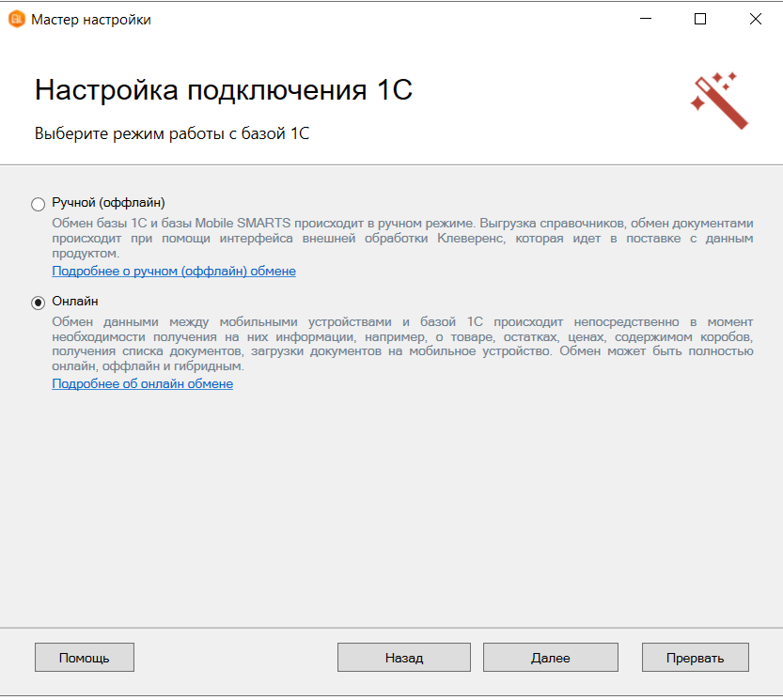The image size is (783, 700).
Task: Click the offline mode description paragraph
Action: click(402, 238)
